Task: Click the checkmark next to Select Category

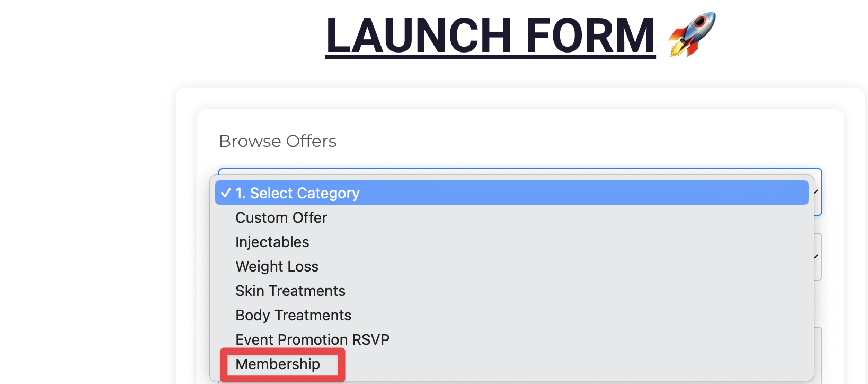Action: coord(226,193)
